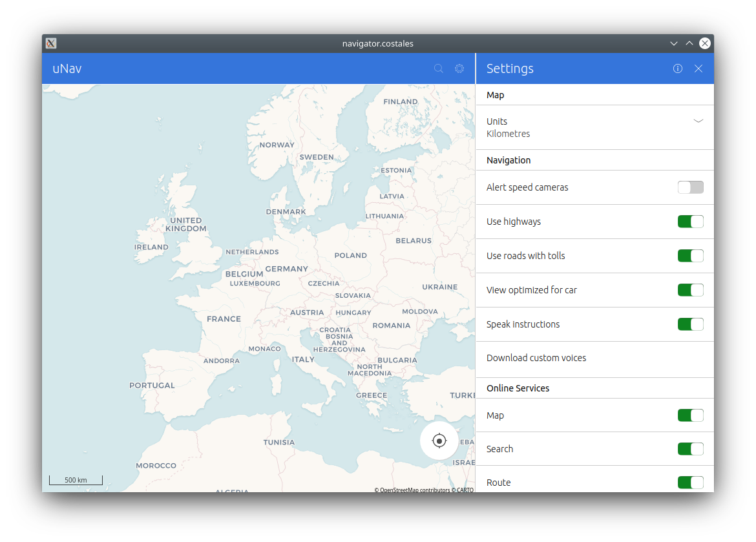Toggle the online Route service switch
The height and width of the screenshot is (542, 756).
coord(691,482)
